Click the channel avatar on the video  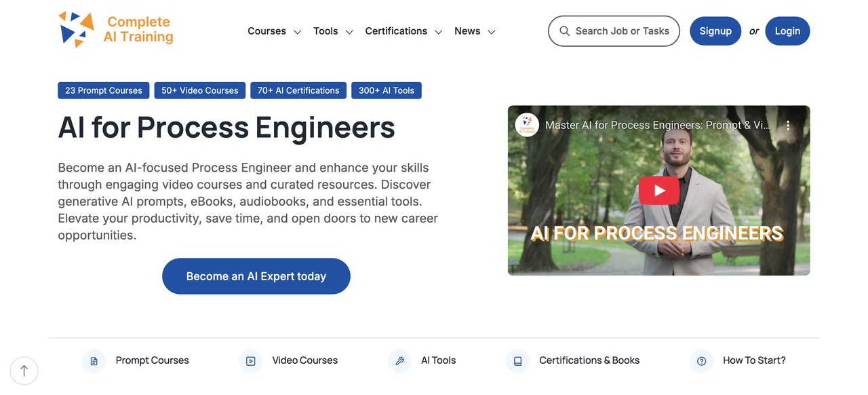coord(527,125)
